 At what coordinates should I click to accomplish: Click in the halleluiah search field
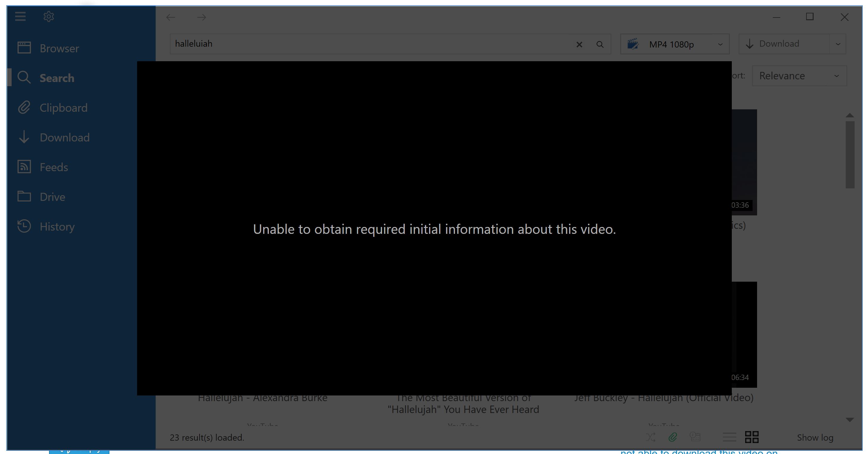(x=371, y=44)
